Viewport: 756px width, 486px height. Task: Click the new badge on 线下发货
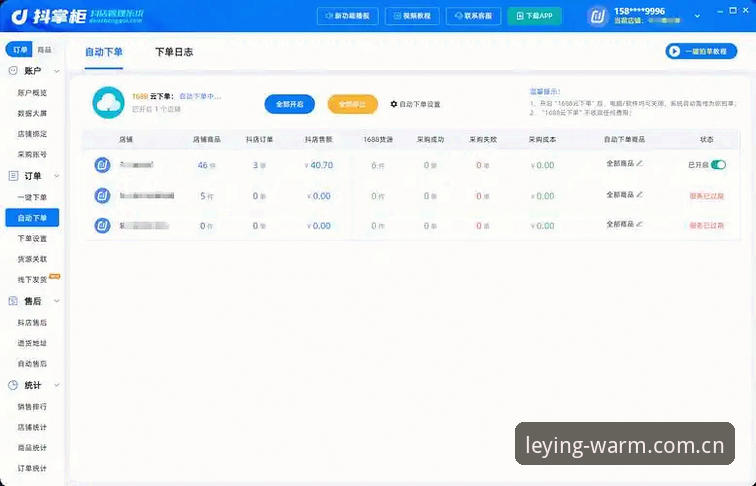coord(55,276)
